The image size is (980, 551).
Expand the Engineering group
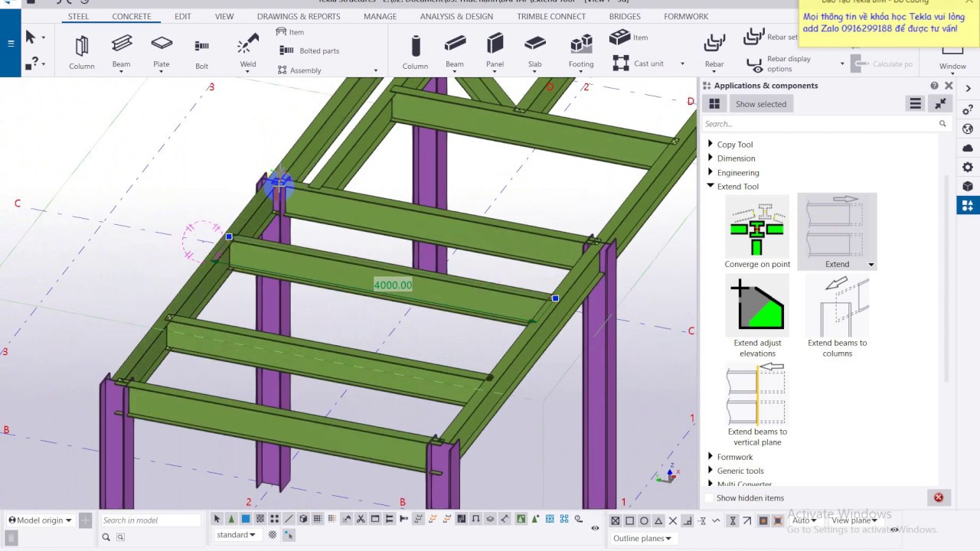[x=710, y=172]
